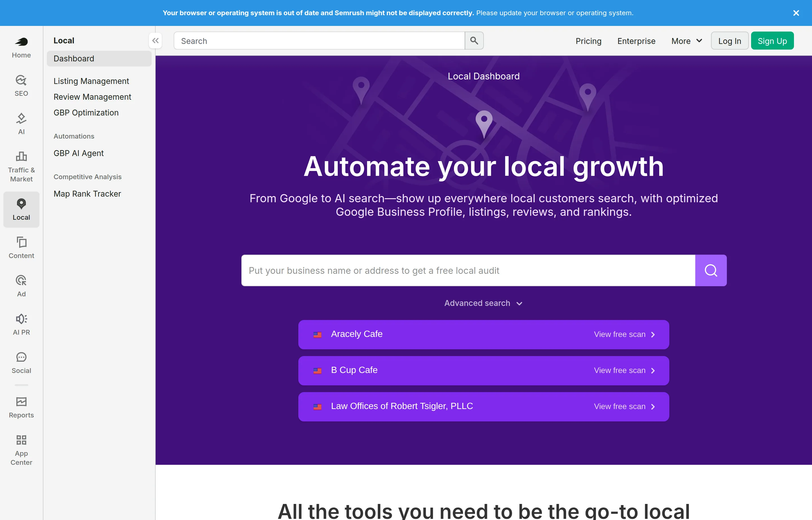The height and width of the screenshot is (520, 812).
Task: Expand Advanced search options
Action: pyautogui.click(x=483, y=303)
